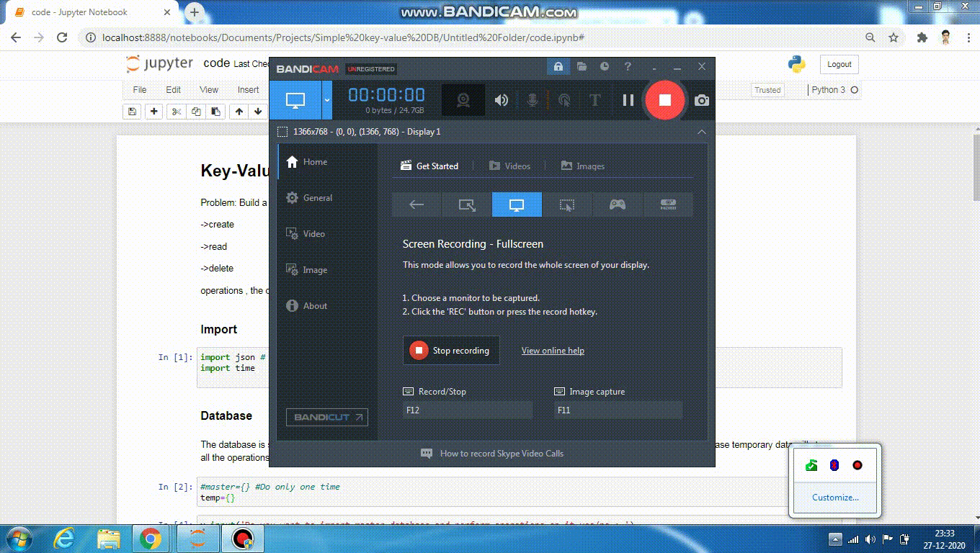980x553 pixels.
Task: Click the Stop recording button
Action: [x=451, y=351]
